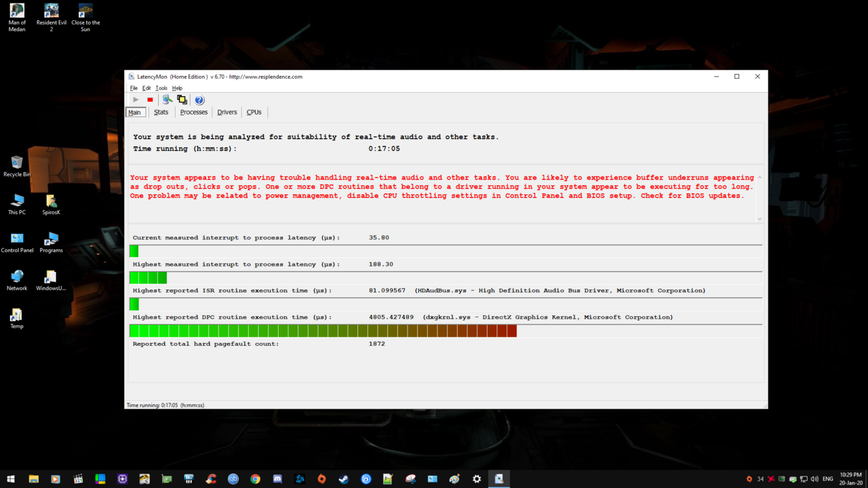Select the SpirosK folder desktop icon

[51, 204]
